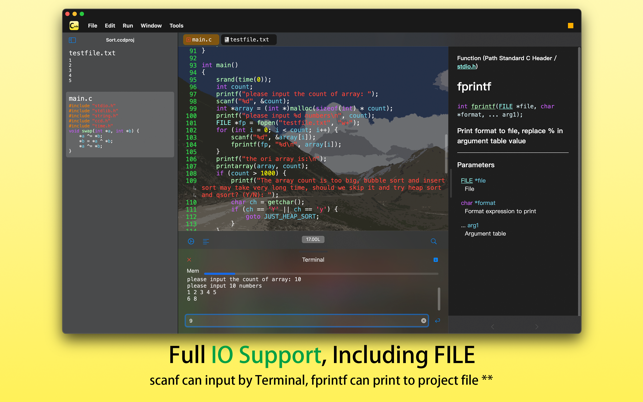643x402 pixels.
Task: Open the stdio.h header link
Action: click(x=467, y=66)
